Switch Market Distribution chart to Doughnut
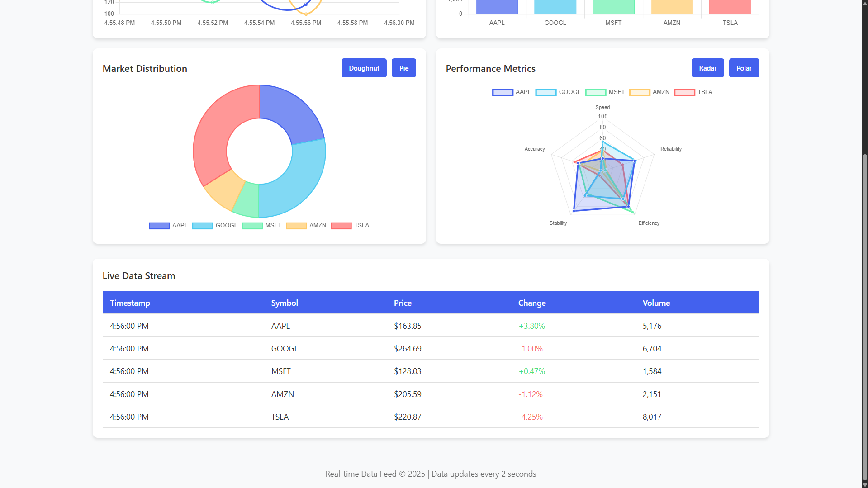Screen dimensions: 868x488 364,68
